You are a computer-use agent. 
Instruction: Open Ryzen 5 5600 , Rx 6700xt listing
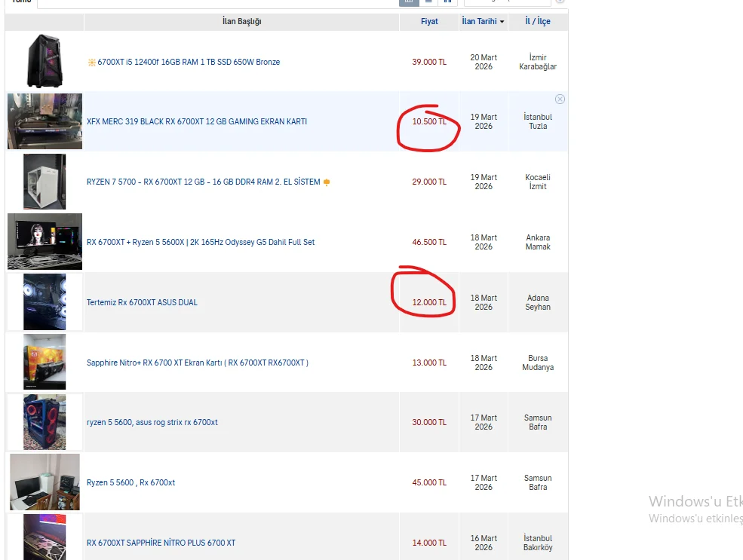click(130, 482)
